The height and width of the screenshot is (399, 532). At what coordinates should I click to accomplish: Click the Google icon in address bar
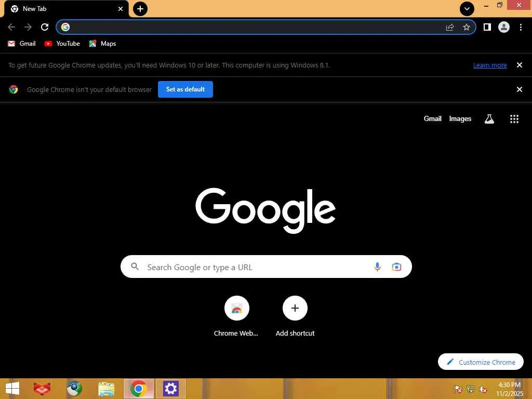(65, 27)
